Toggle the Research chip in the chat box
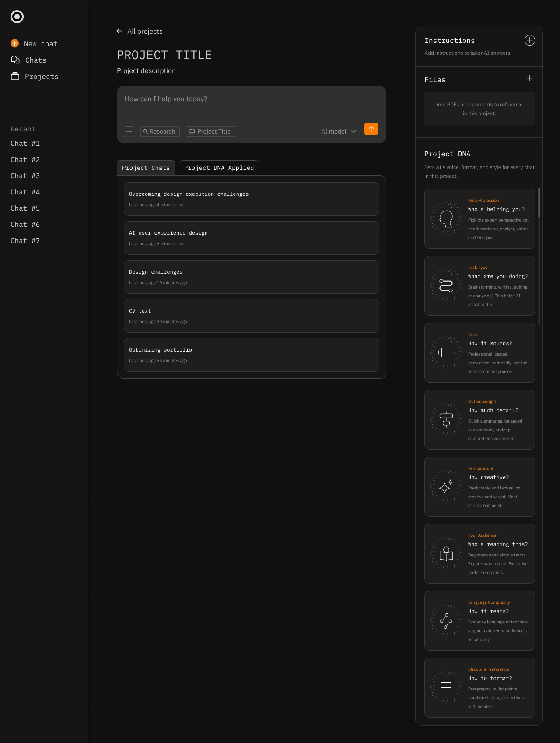The image size is (560, 743). point(160,131)
